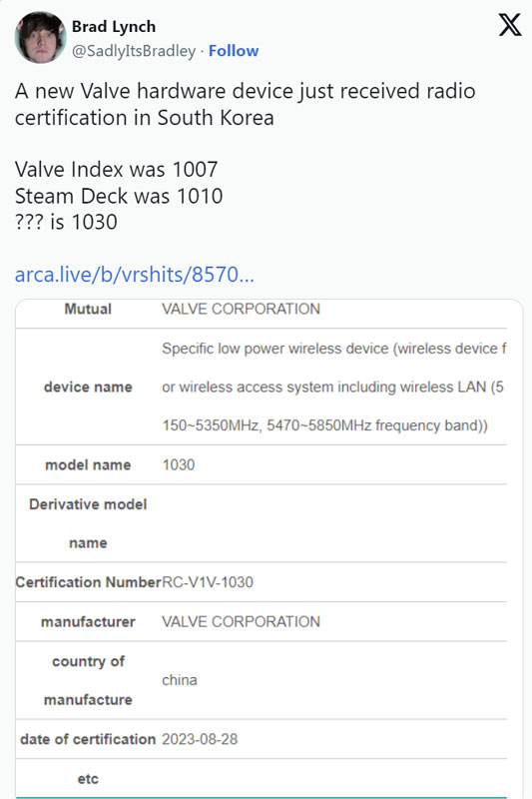This screenshot has width=532, height=799.
Task: Open the embedded certification table image
Action: tap(269, 548)
